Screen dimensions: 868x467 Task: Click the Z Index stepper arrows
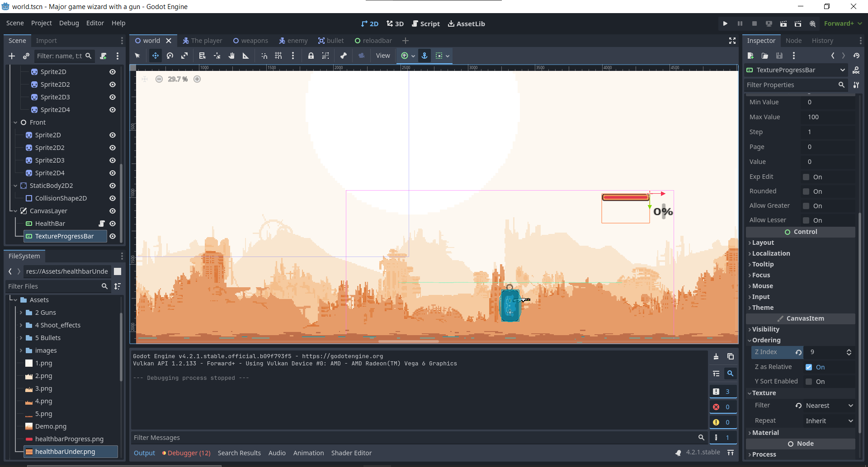[849, 352]
